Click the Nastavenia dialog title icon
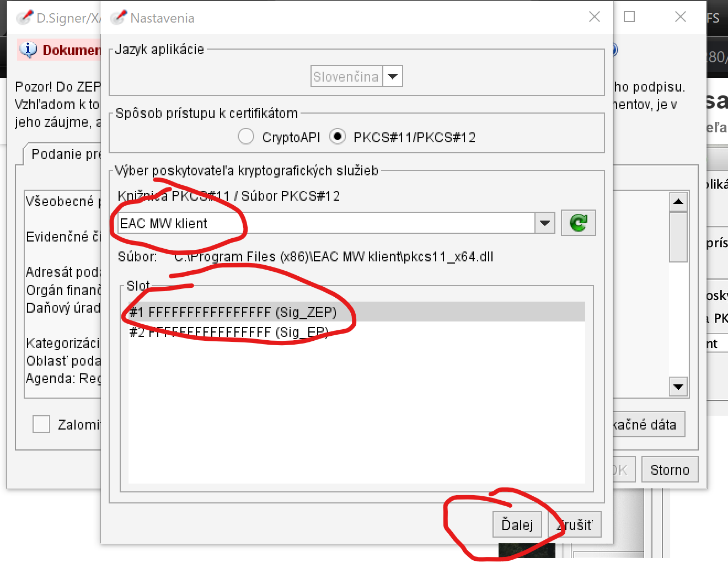This screenshot has height=563, width=728. [x=118, y=18]
